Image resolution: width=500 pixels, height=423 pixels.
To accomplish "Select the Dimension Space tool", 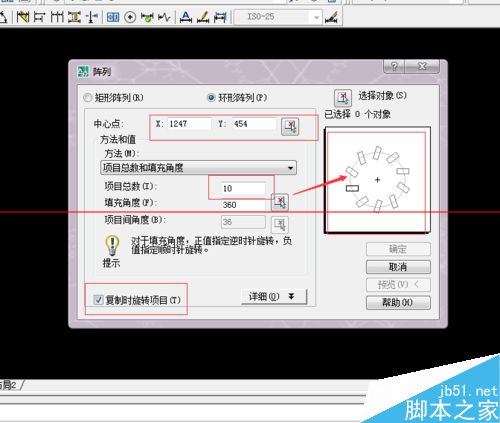I will [x=74, y=17].
